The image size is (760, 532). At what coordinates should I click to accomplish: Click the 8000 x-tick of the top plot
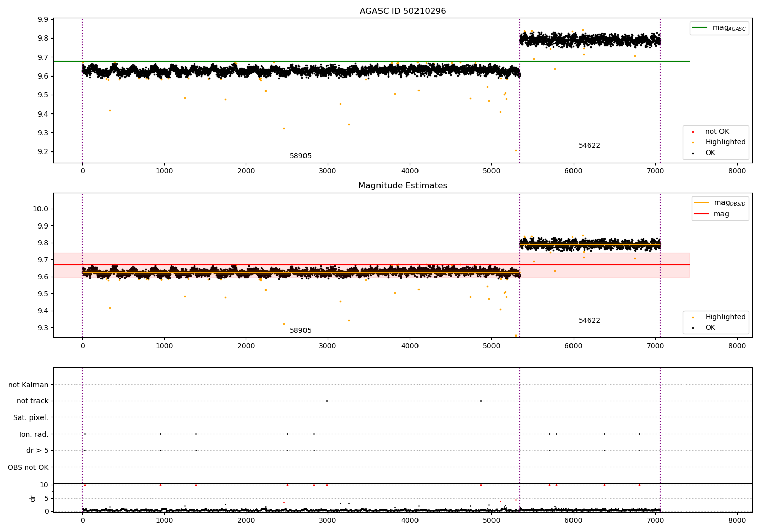point(737,171)
